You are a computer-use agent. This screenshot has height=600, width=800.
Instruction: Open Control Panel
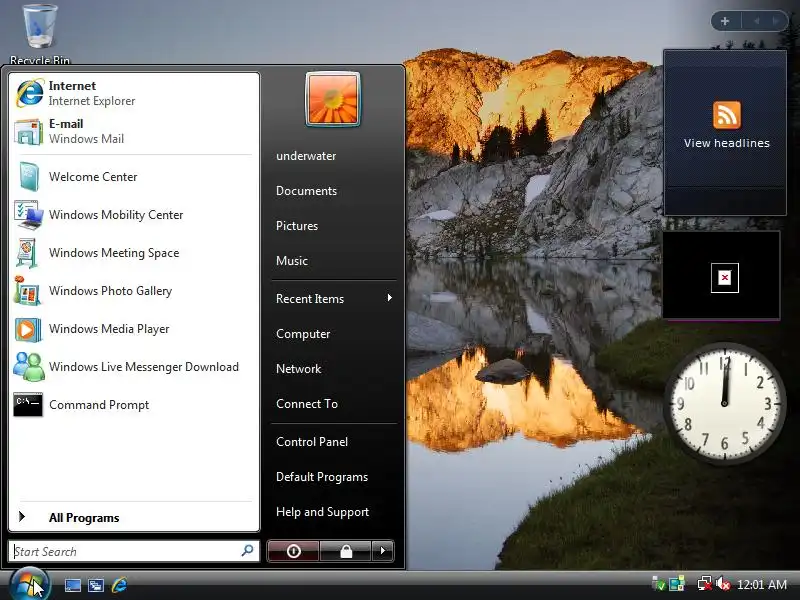312,442
